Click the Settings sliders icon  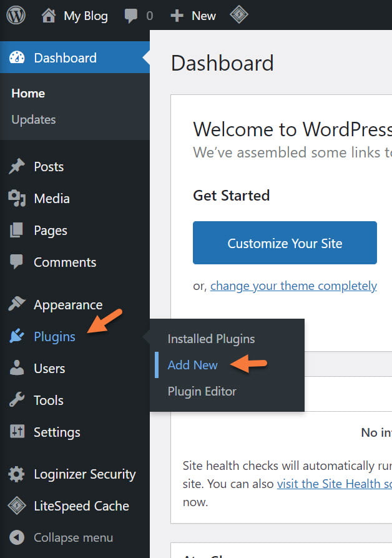click(x=17, y=432)
